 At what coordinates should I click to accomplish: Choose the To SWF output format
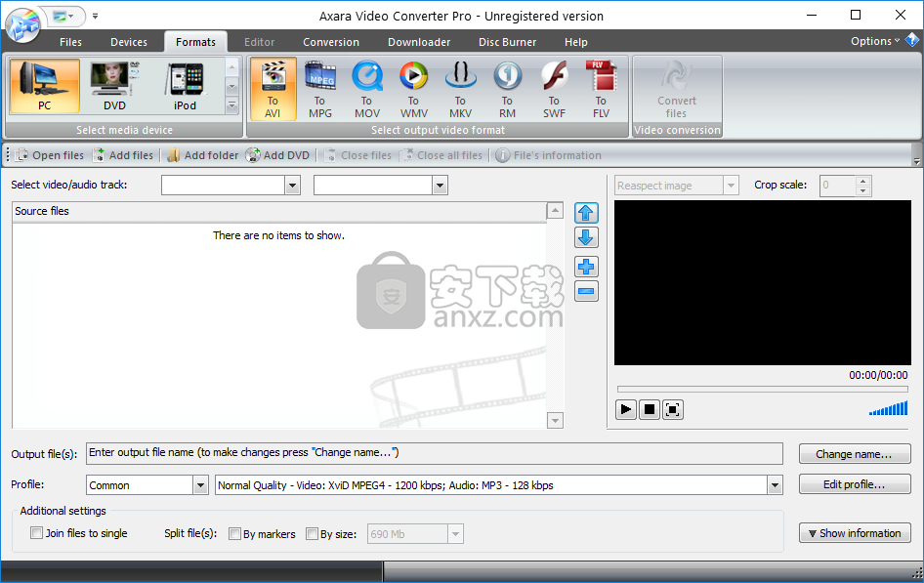(554, 90)
